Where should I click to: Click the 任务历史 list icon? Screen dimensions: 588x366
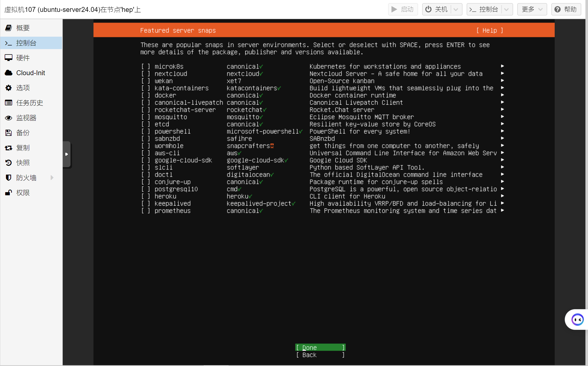pyautogui.click(x=9, y=103)
